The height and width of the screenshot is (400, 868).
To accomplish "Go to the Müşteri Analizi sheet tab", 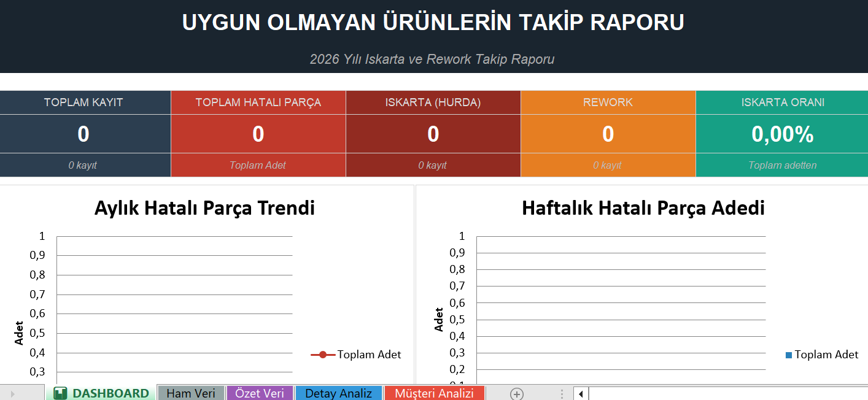I will pyautogui.click(x=435, y=393).
